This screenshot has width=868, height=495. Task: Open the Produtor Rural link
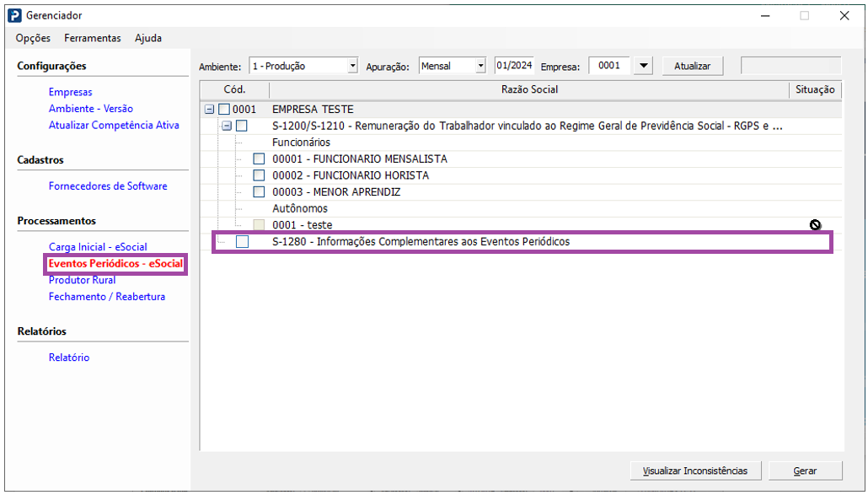82,280
